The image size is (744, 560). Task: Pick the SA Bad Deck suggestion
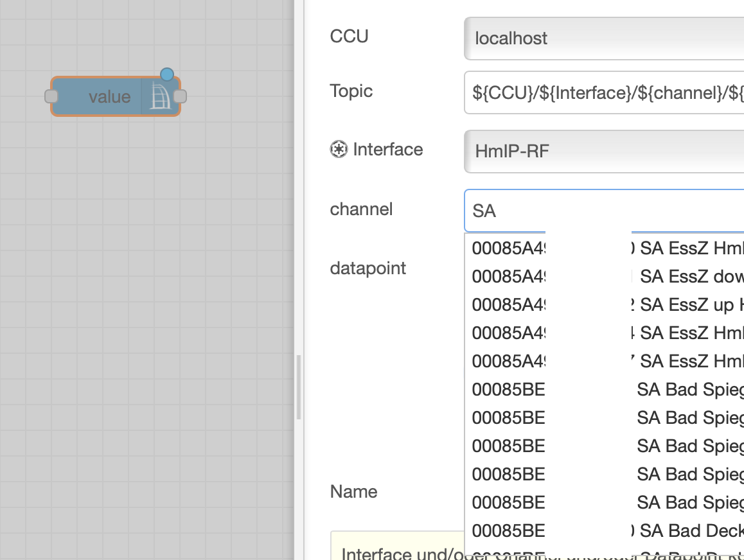(605, 530)
